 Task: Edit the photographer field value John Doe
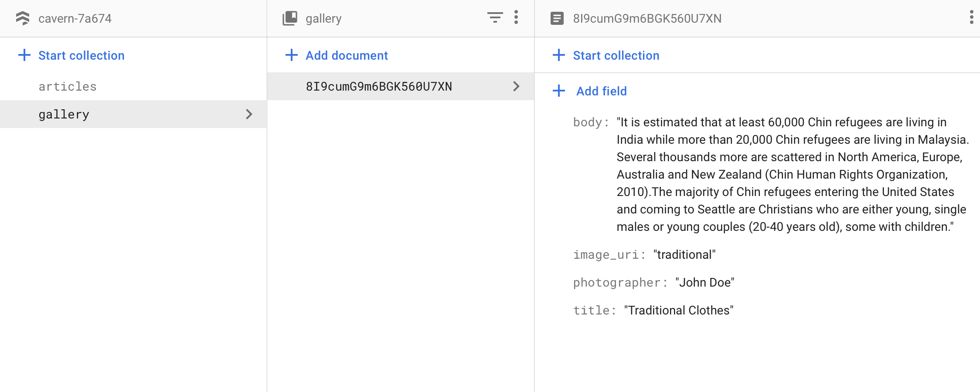click(x=705, y=282)
